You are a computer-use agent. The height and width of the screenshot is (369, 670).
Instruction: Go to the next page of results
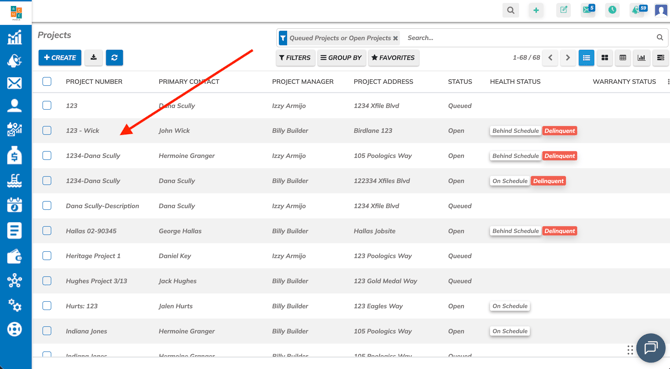[x=567, y=58]
